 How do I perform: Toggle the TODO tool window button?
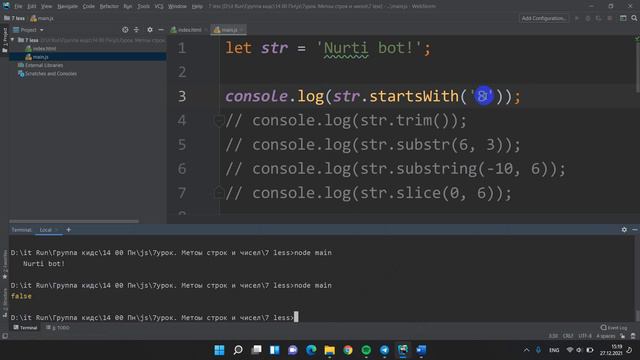tap(58, 327)
